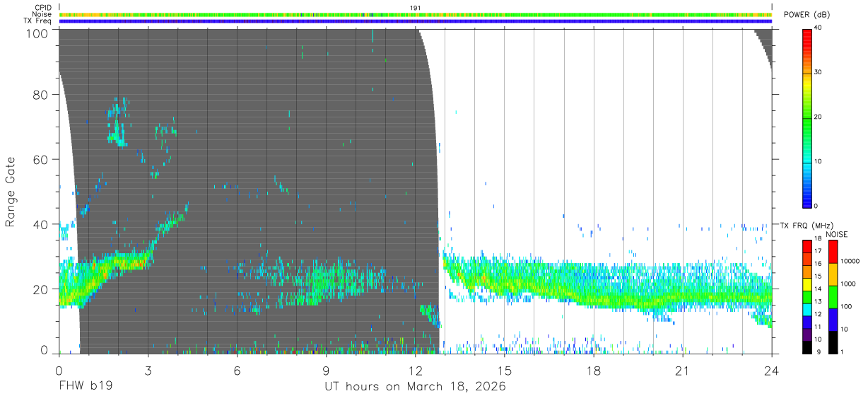Click the 100 tick on Range Gate axis
This screenshot has height=401, width=868.
(x=37, y=33)
